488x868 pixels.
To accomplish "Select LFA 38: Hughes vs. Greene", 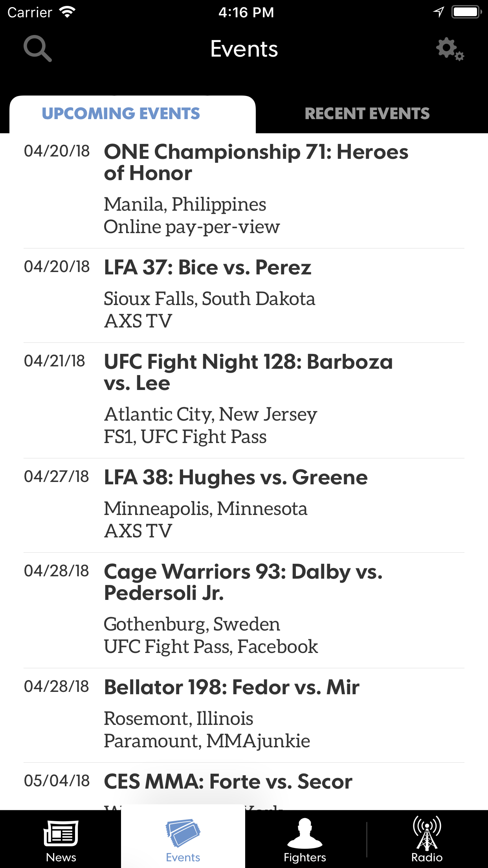I will [236, 478].
